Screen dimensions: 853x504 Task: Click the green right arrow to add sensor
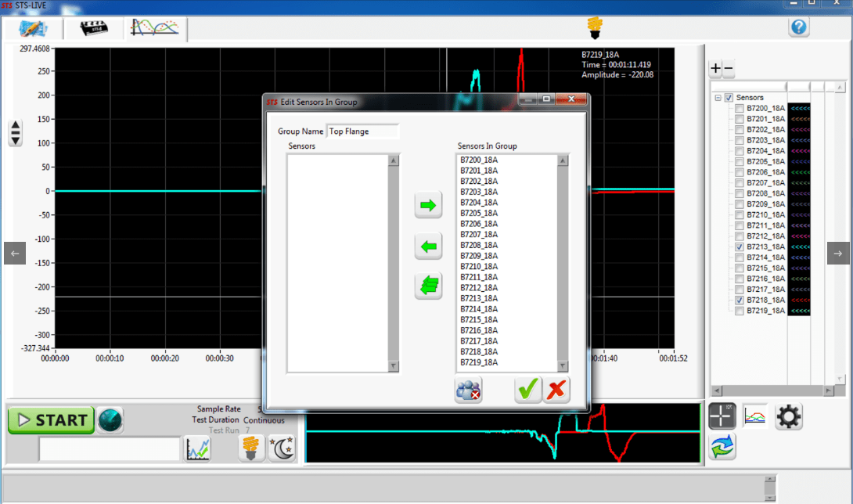click(428, 206)
